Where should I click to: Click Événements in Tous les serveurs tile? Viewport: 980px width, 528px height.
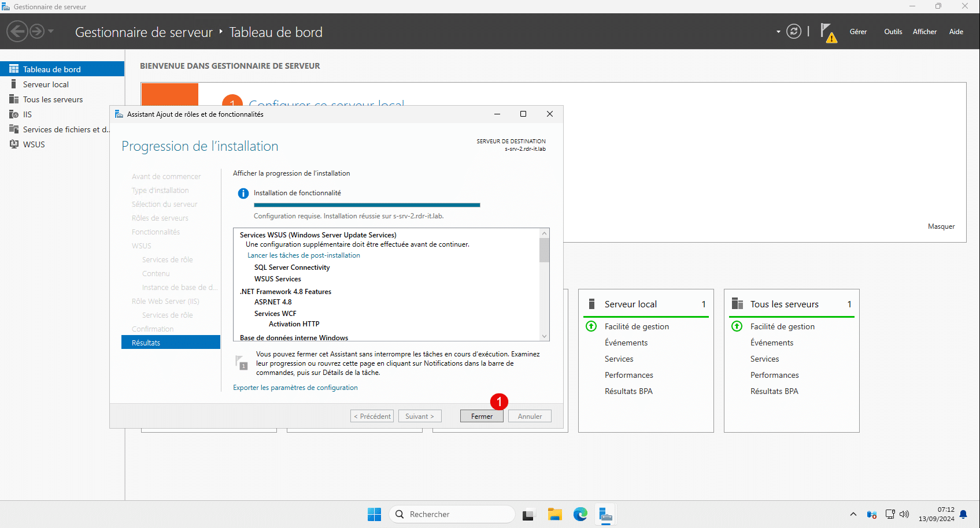(x=772, y=343)
